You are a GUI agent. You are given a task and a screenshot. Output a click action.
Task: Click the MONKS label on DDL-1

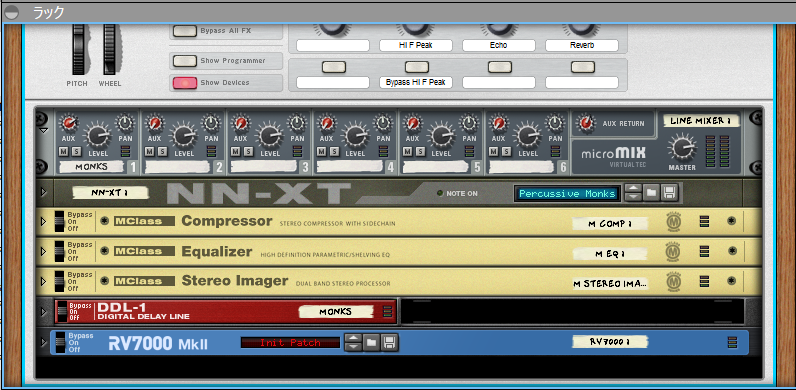click(336, 311)
